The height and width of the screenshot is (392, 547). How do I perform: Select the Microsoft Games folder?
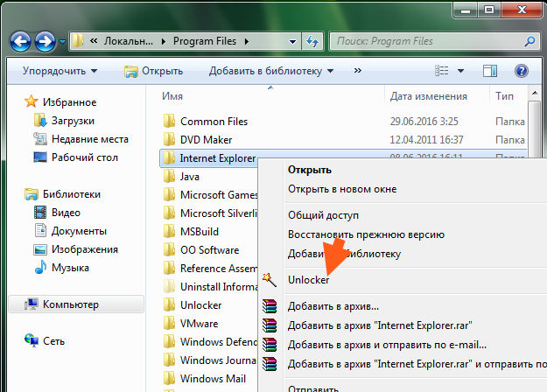pyautogui.click(x=219, y=195)
